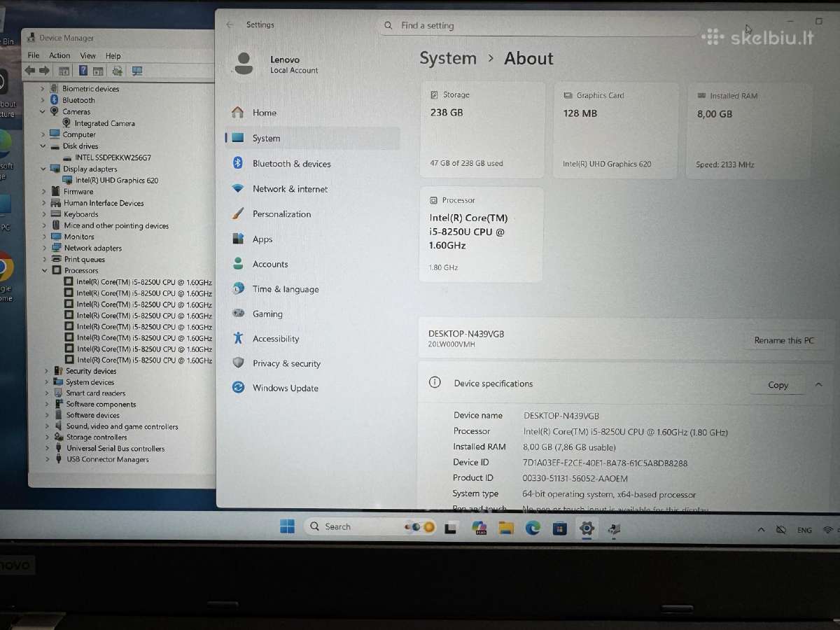Viewport: 840px width, 630px height.
Task: Click the Forward arrow in Device Manager toolbar
Action: tap(44, 71)
